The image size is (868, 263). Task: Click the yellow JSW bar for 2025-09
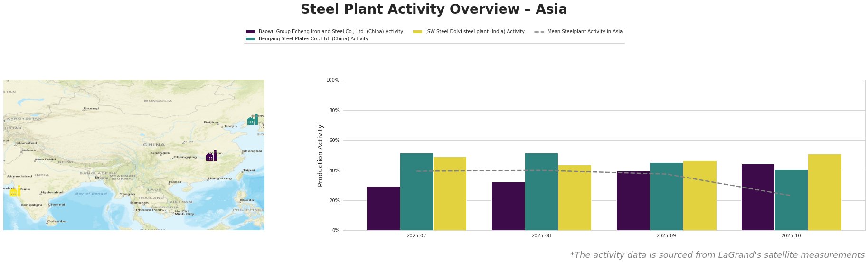(x=699, y=196)
